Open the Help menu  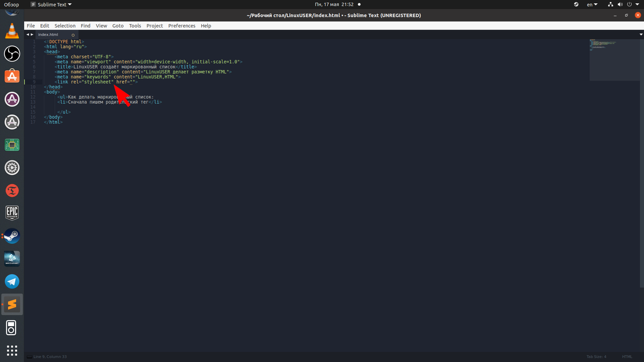[x=206, y=26]
